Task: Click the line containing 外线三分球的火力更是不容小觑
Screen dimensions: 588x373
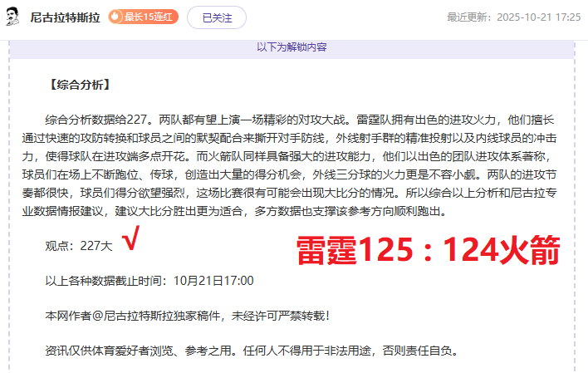Action: pos(289,174)
